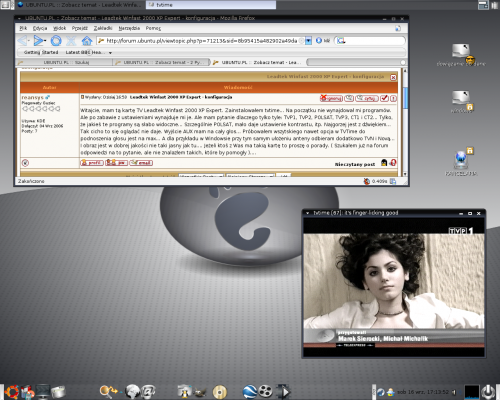Viewport: 500px width, 400px height.
Task: Open the first sort dropdown below the posts
Action: click(201, 175)
